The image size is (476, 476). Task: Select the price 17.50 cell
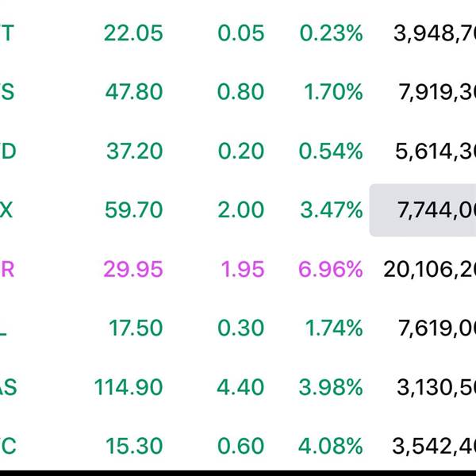pyautogui.click(x=136, y=328)
